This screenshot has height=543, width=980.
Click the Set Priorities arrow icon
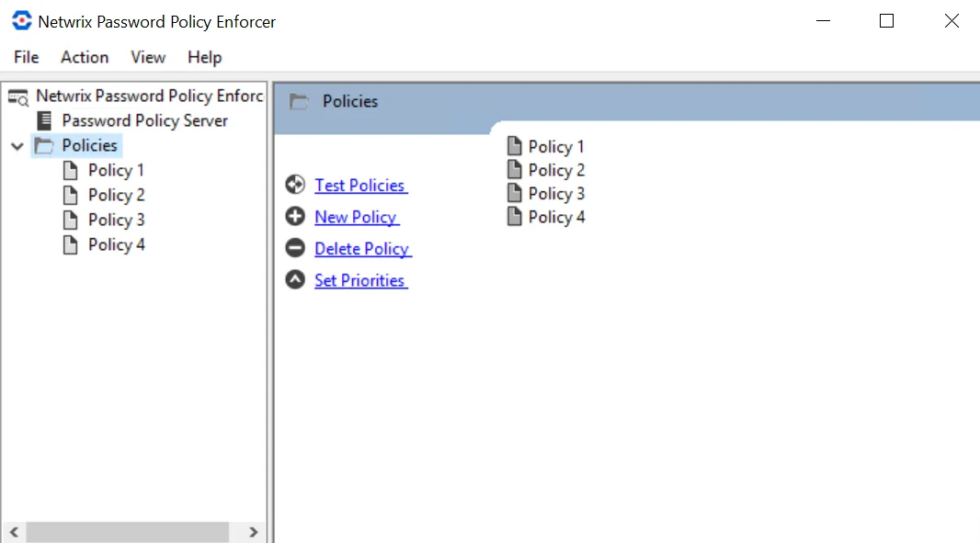pos(295,279)
